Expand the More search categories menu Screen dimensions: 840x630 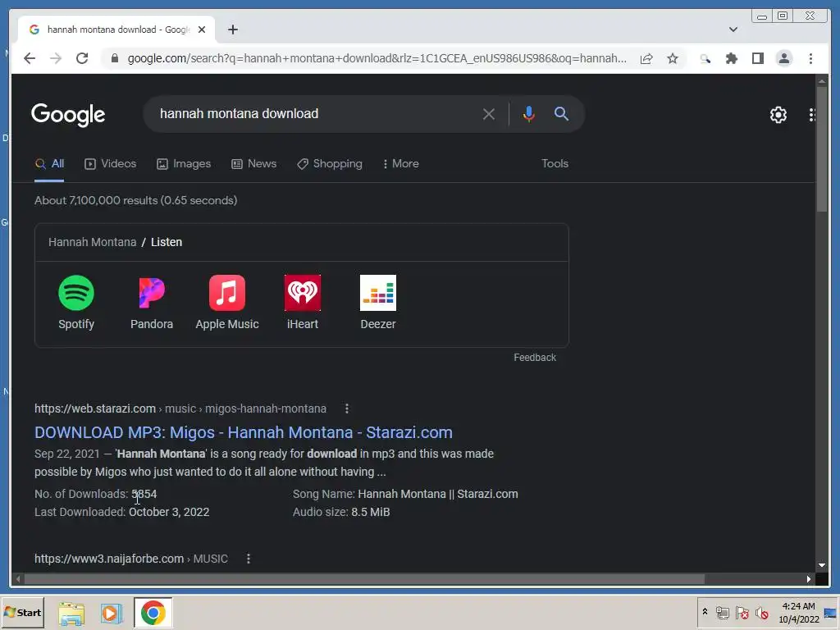400,164
